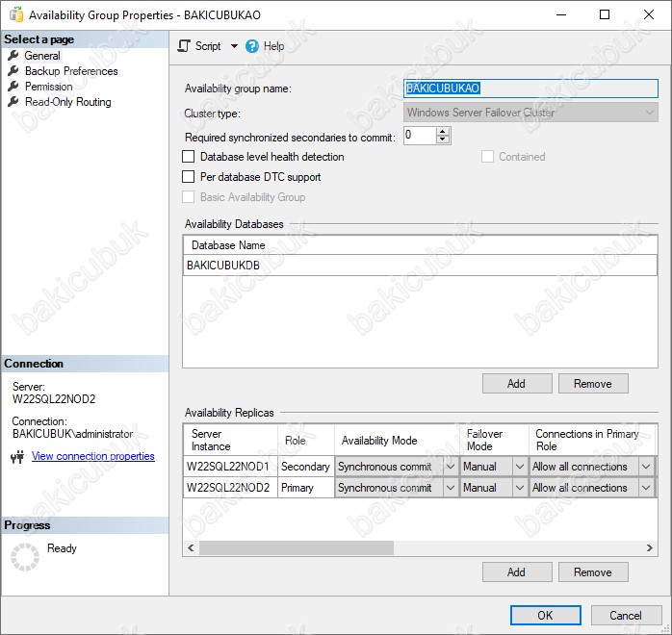Toggle Per database DTC support checkbox
Screen dimensions: 672x635
188,177
